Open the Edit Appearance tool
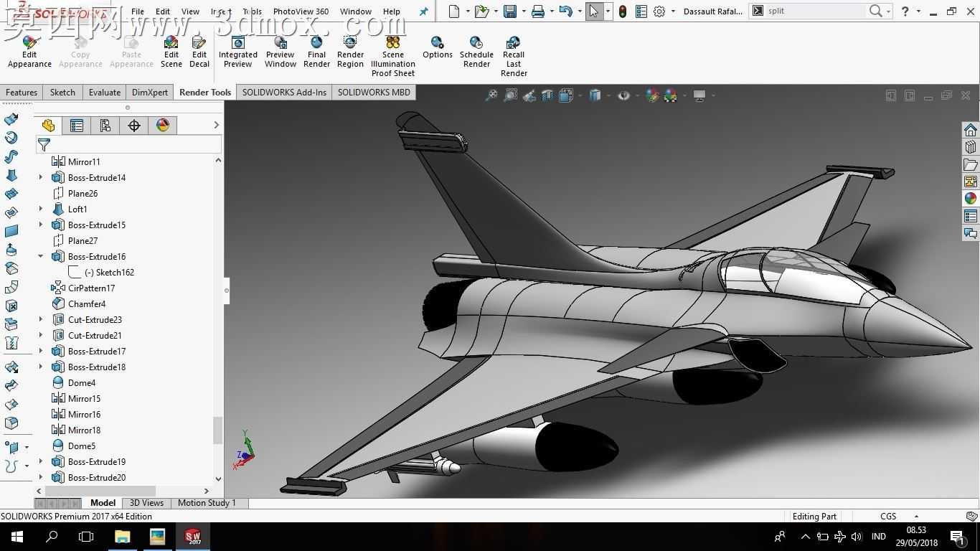Image resolution: width=980 pixels, height=551 pixels. click(29, 52)
